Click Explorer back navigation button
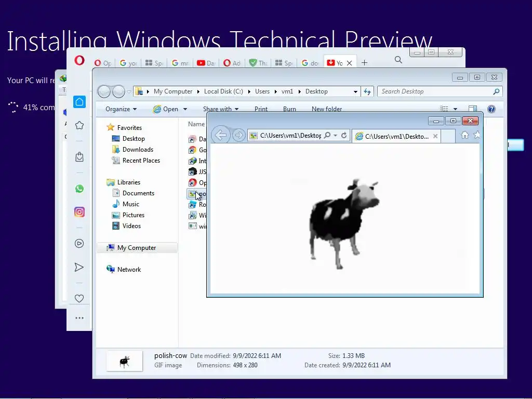Viewport: 532px width, 399px height. pos(104,91)
